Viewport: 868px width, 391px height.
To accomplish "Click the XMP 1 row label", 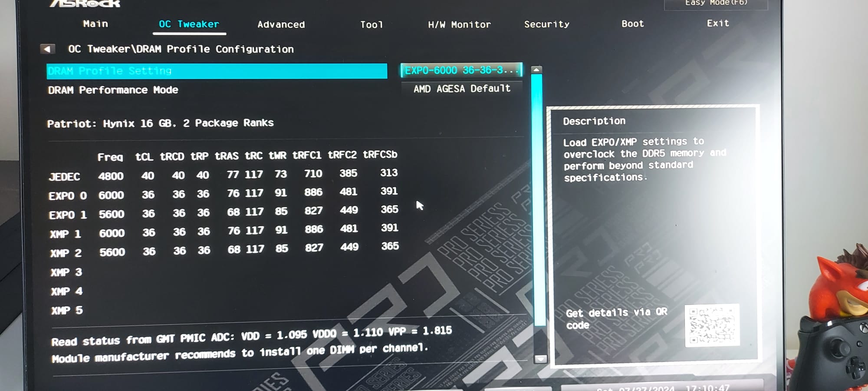I will pos(66,234).
